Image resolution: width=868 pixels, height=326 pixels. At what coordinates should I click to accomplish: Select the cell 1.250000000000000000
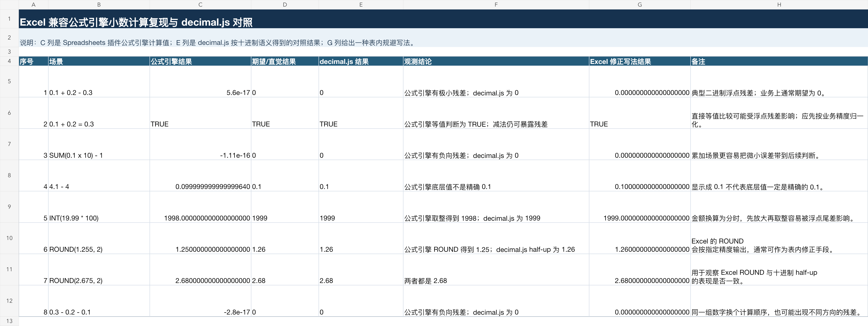200,238
